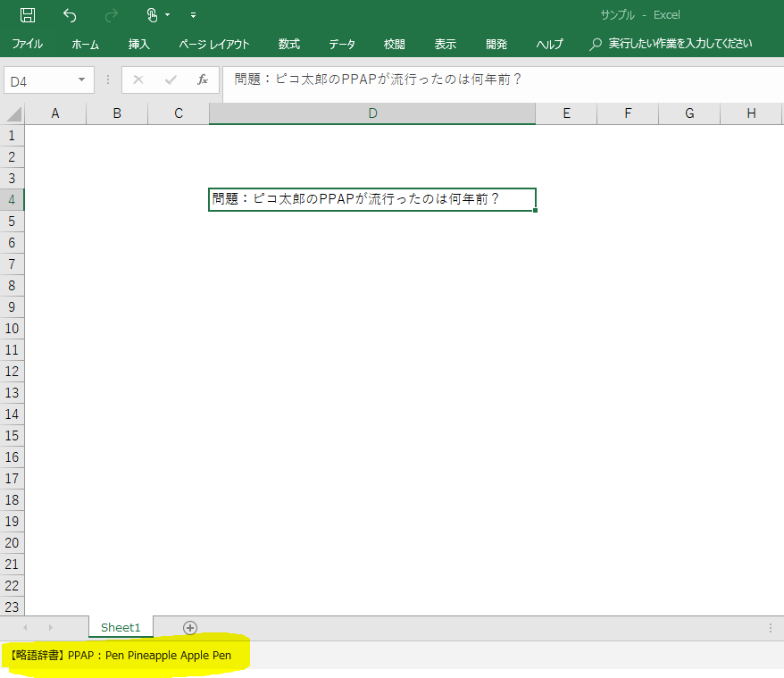Select column A header

55,113
